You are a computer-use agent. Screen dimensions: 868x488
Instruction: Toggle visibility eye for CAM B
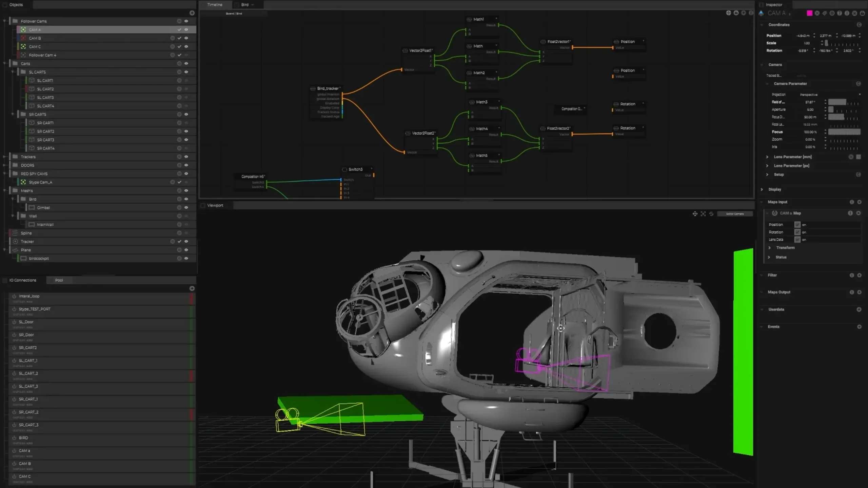click(186, 38)
